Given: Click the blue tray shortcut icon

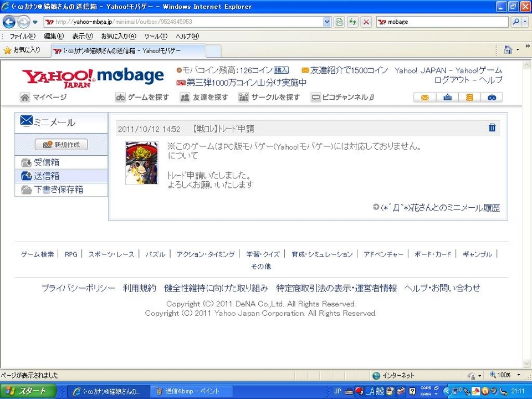Looking at the screenshot, I should click(447, 98).
